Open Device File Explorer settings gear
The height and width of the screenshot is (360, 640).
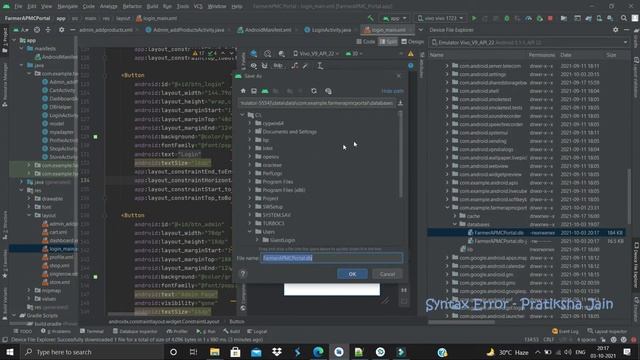[616, 30]
